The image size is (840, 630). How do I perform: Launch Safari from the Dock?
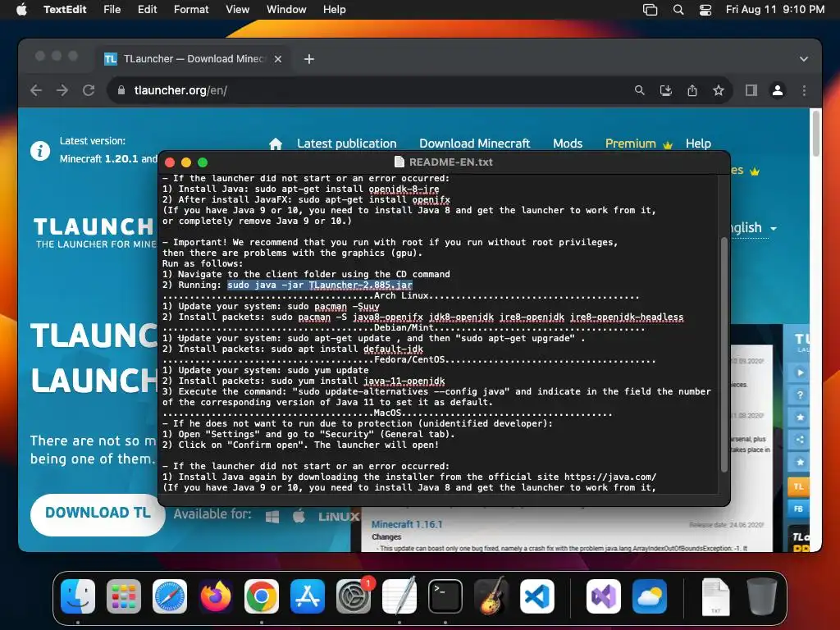[170, 596]
